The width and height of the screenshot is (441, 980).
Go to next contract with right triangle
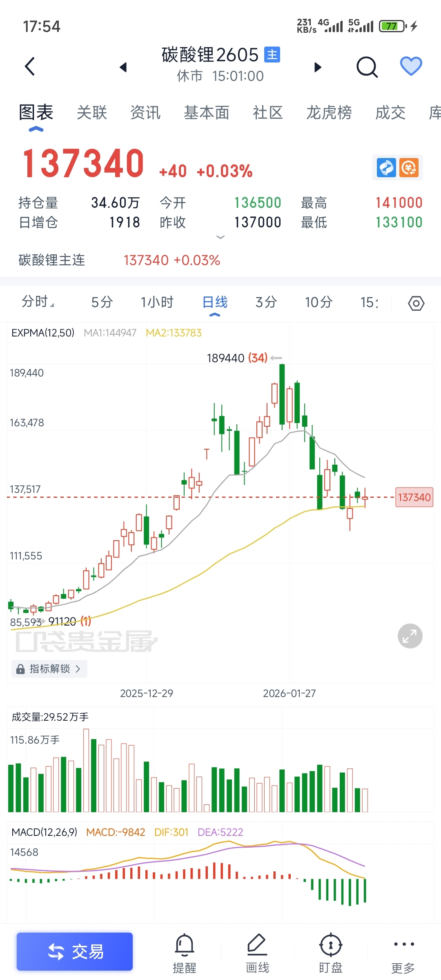tap(318, 67)
